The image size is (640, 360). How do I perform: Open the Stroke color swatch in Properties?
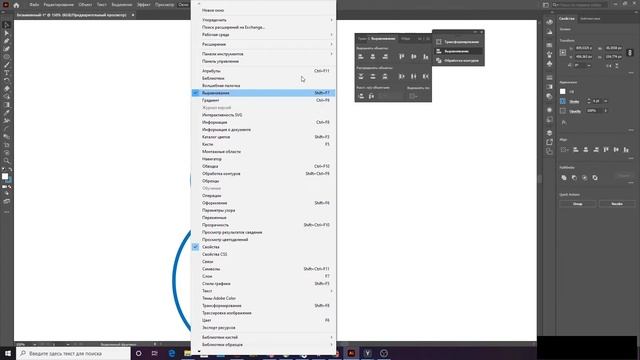click(x=563, y=101)
